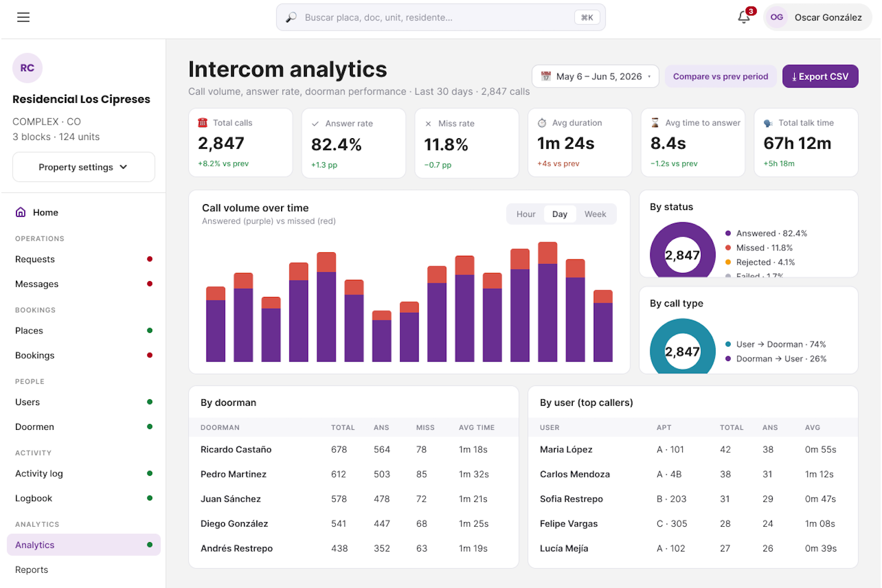Viewport: 882px width, 588px height.
Task: Open the May 6 – Jun 5 date picker
Action: [595, 76]
